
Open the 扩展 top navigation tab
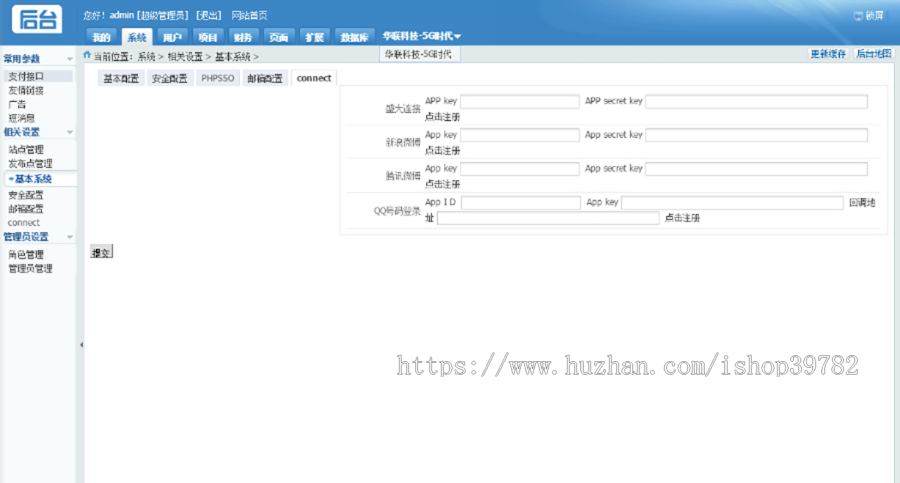click(314, 37)
